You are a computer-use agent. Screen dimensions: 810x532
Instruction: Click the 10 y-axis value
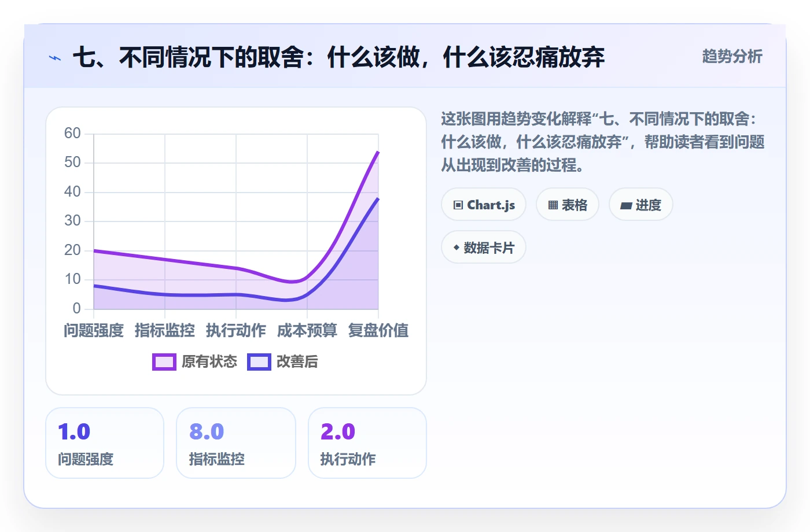(72, 279)
